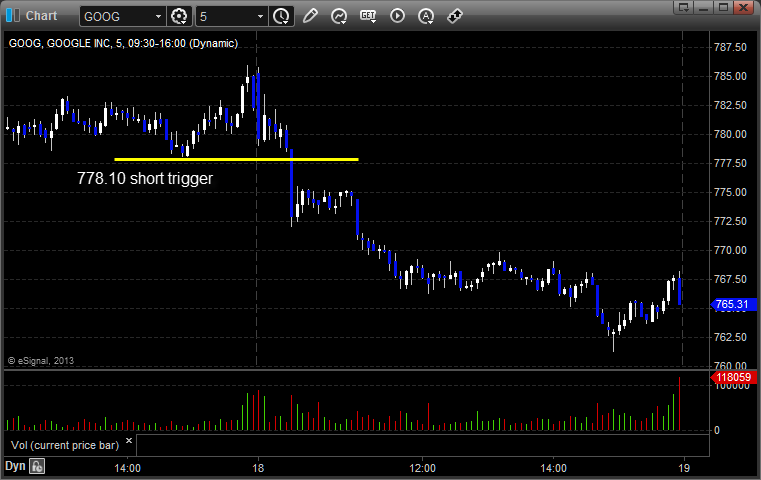Close the Vol (current price bar) tooltip
Viewport: 761px width, 480px height.
(x=129, y=441)
